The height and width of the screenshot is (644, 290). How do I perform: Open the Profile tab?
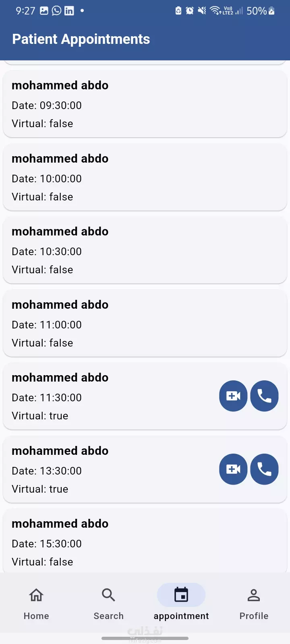(x=254, y=603)
